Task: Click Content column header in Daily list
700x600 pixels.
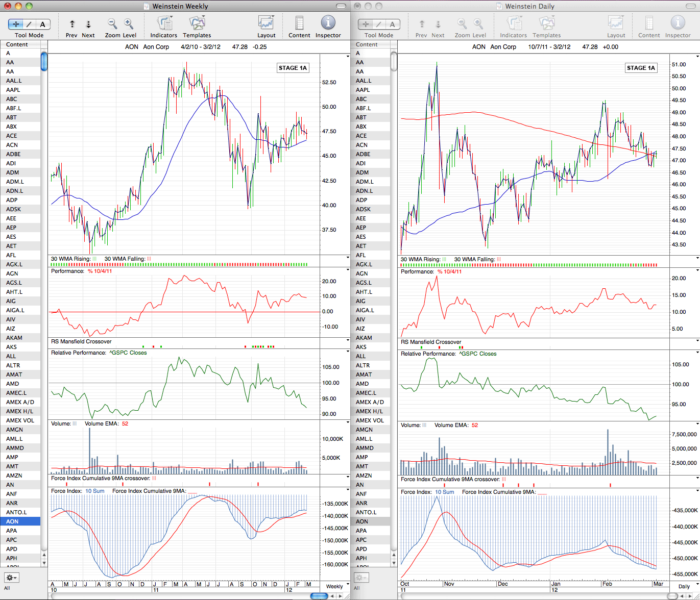Action: [x=370, y=44]
